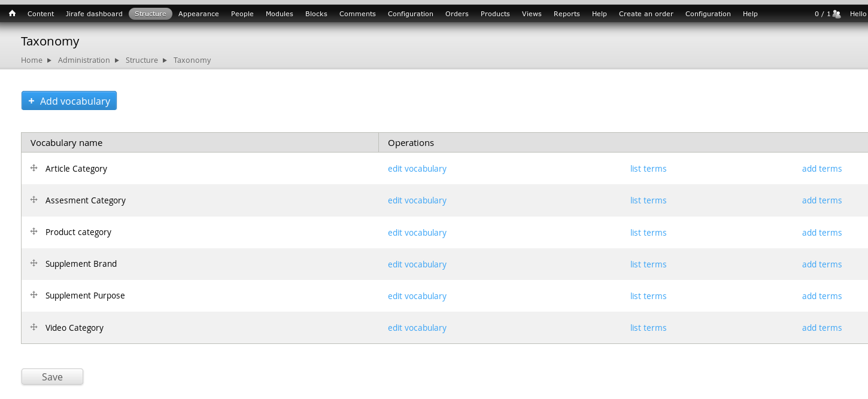Click the drag handle for Video Category

point(34,327)
